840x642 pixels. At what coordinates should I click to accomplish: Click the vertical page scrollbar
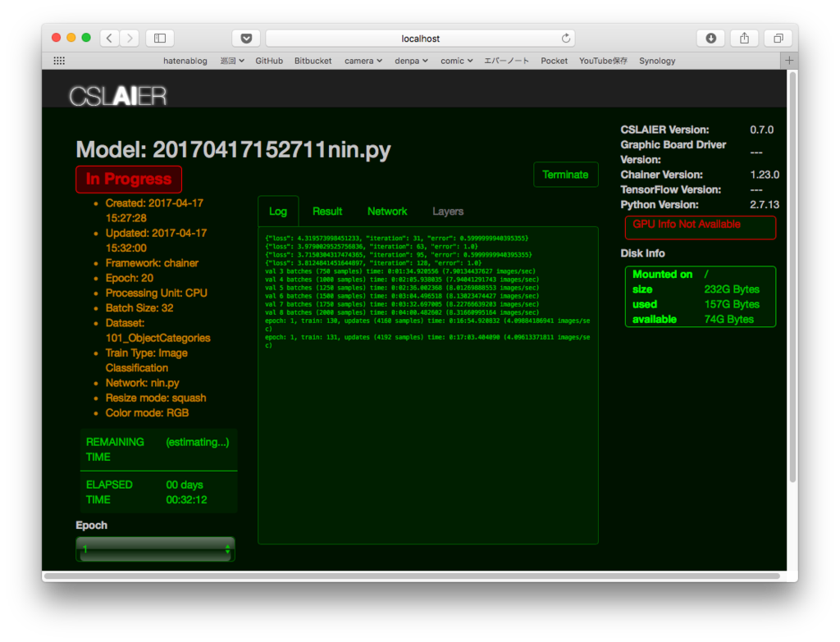tap(793, 279)
